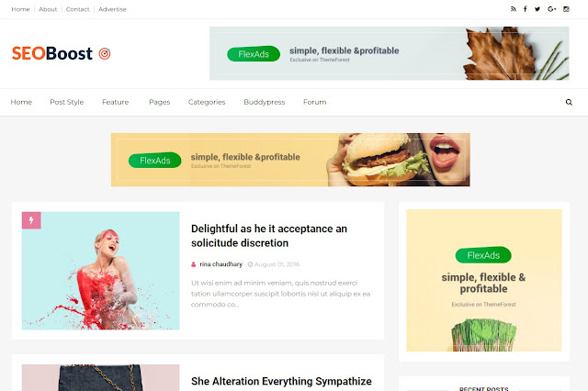Image resolution: width=588 pixels, height=391 pixels.
Task: Open the RSS feed icon
Action: 514,9
